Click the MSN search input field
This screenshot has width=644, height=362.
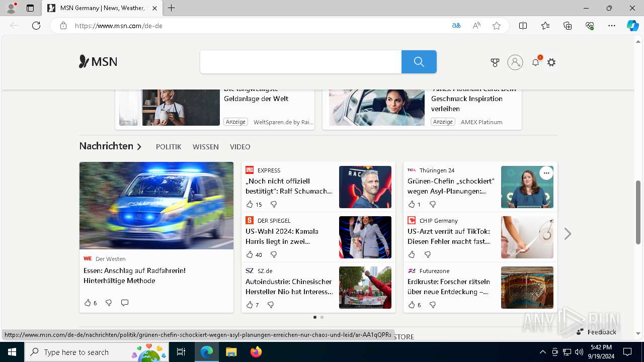pos(301,62)
